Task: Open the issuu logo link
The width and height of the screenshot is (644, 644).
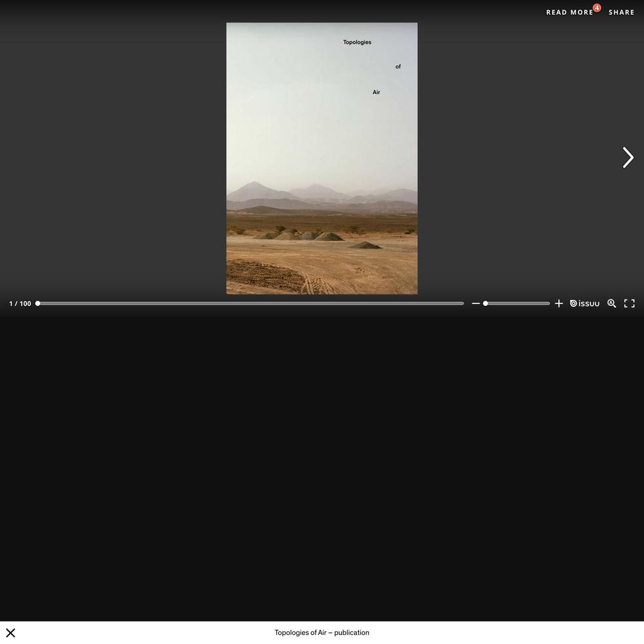Action: click(x=585, y=303)
